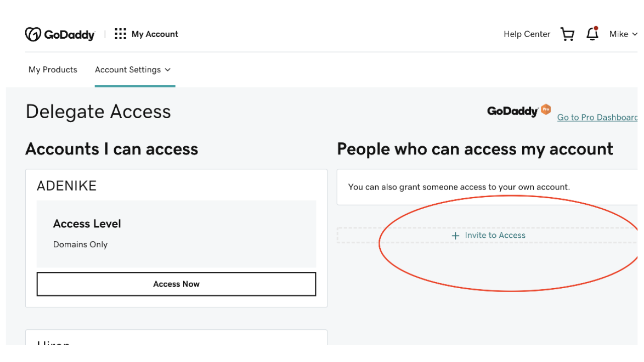Click the Delegate Access page heading

click(x=98, y=112)
